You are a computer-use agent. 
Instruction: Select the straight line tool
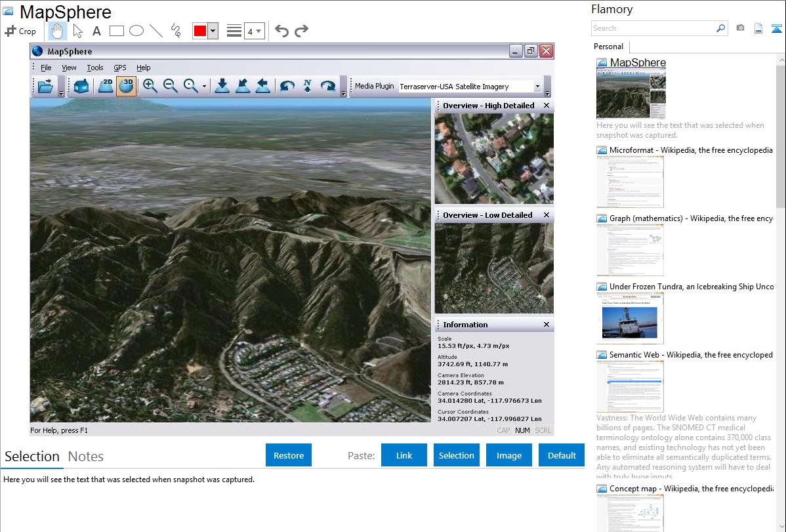click(156, 31)
